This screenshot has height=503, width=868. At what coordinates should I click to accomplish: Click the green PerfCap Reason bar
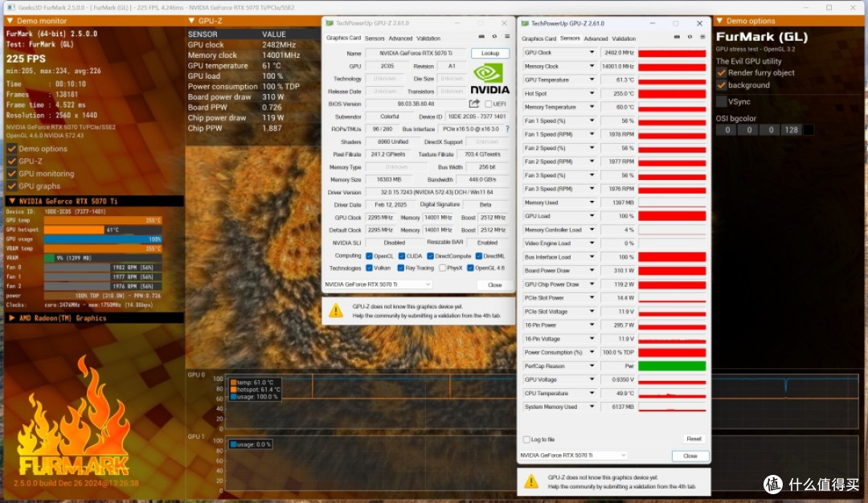(672, 366)
